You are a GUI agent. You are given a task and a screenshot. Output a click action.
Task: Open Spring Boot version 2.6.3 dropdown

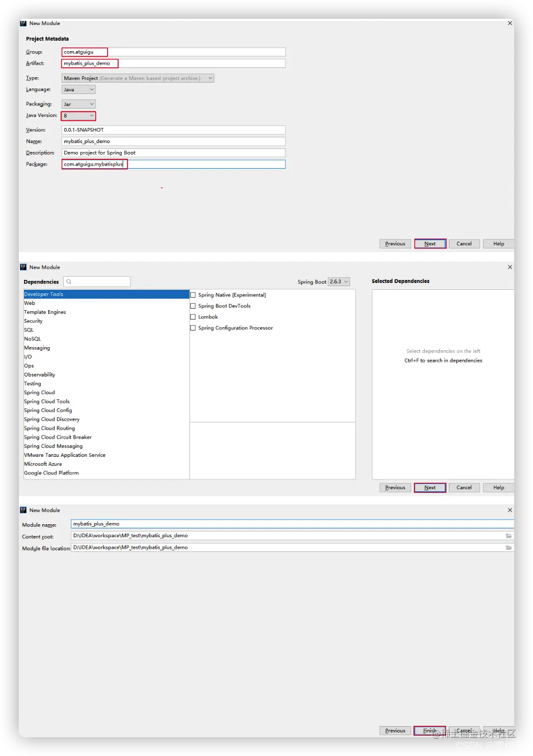click(339, 282)
